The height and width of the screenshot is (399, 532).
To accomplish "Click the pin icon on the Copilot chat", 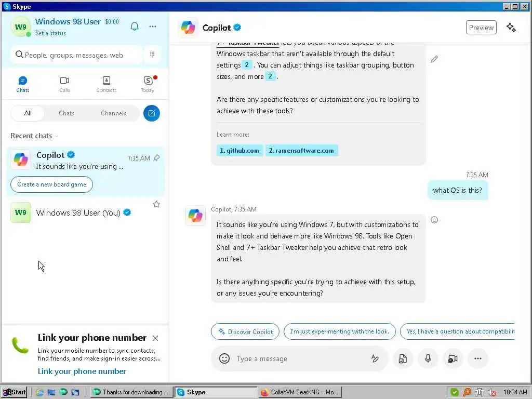I will 156,158.
